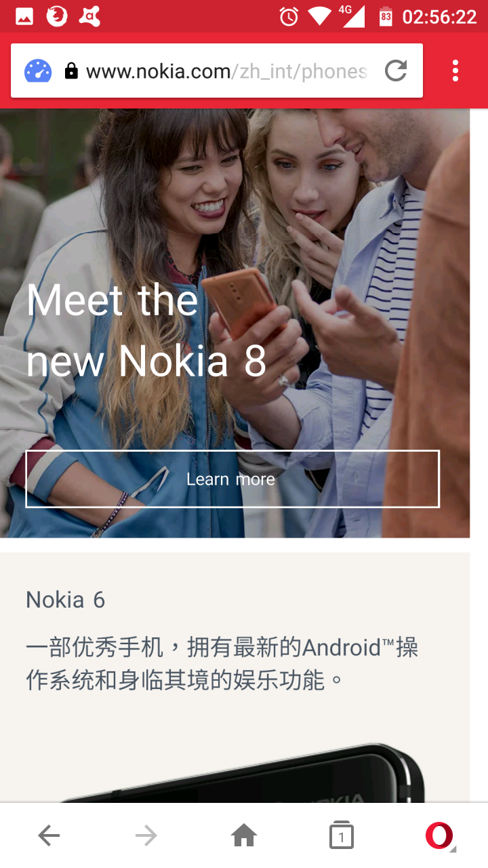
Task: Tap the battery indicator in status bar
Action: pyautogui.click(x=386, y=17)
